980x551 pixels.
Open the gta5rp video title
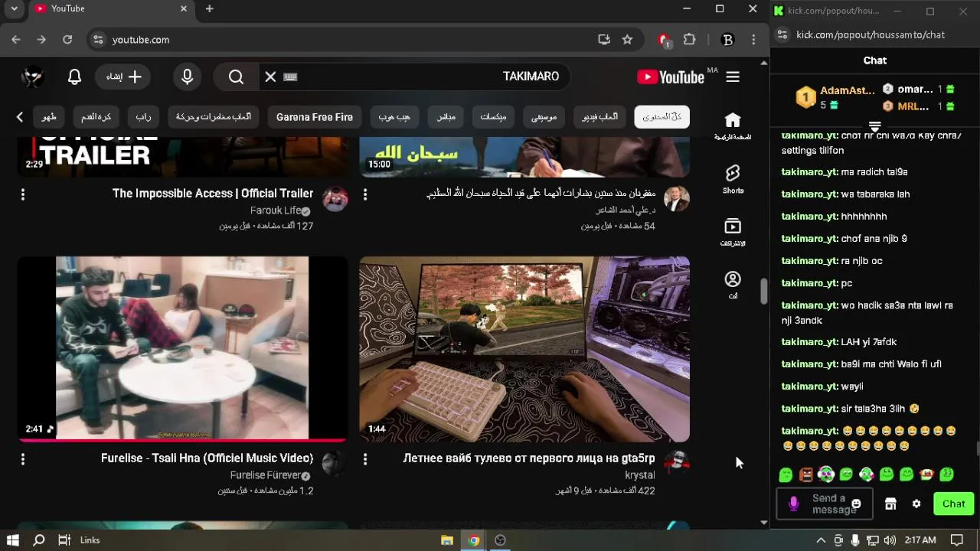(x=529, y=458)
